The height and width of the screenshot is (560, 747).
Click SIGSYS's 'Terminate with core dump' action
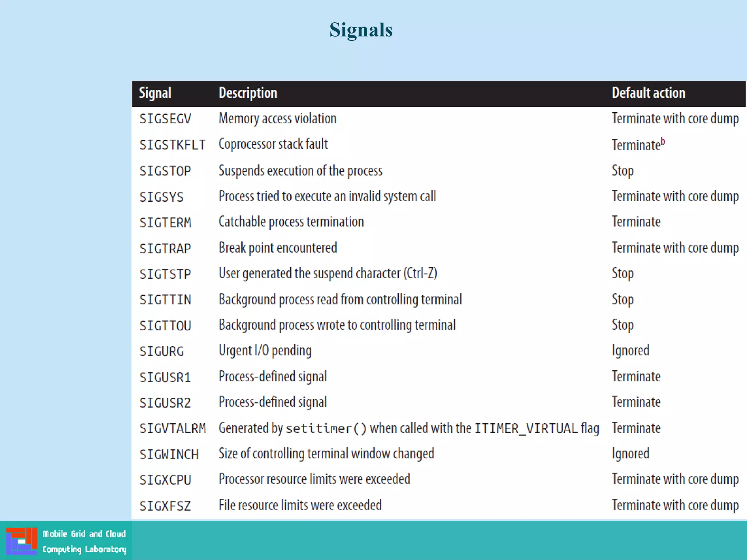pos(675,197)
